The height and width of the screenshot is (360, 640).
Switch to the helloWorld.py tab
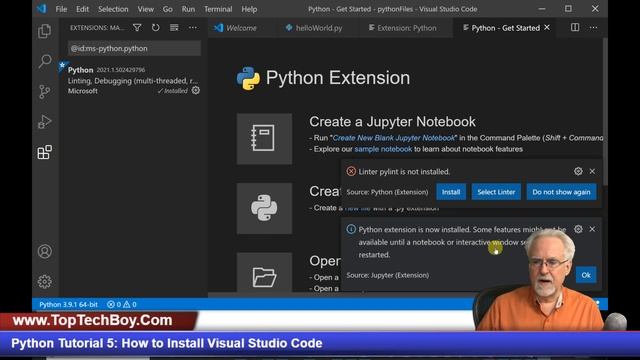pyautogui.click(x=319, y=28)
